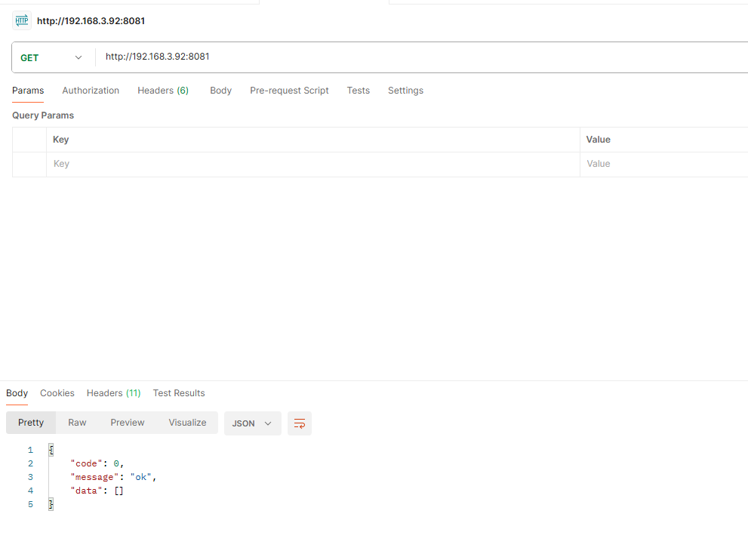This screenshot has width=748, height=560.
Task: Click the "code": 0 line in the response
Action: [97, 463]
